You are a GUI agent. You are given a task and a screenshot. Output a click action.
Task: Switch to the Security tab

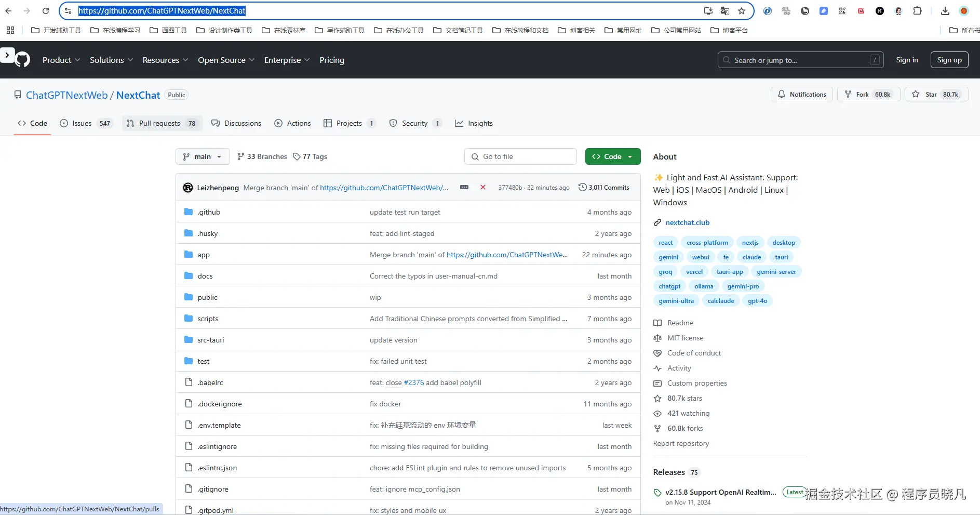415,123
